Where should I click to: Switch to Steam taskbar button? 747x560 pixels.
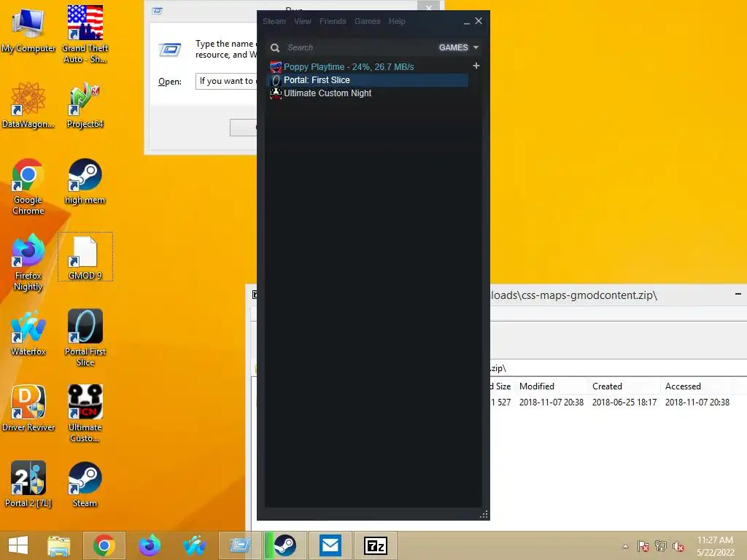click(285, 545)
